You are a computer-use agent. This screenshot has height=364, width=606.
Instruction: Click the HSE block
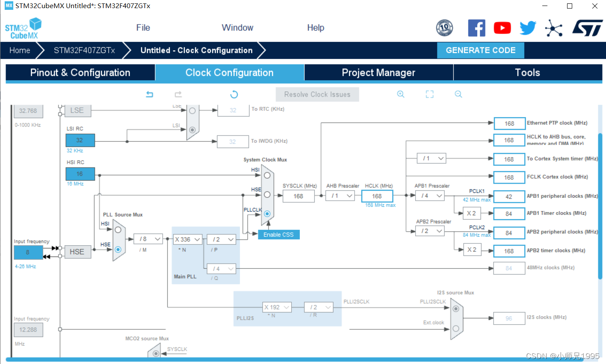(x=77, y=252)
